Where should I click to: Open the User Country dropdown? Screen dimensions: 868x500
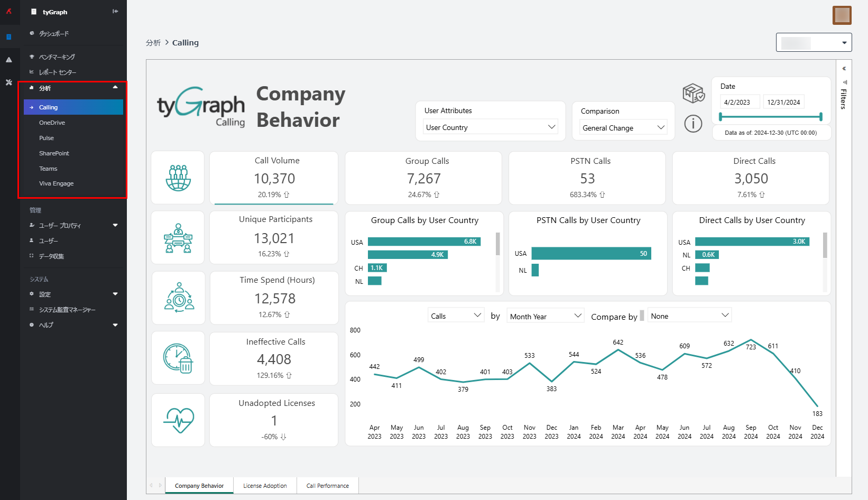click(x=491, y=127)
